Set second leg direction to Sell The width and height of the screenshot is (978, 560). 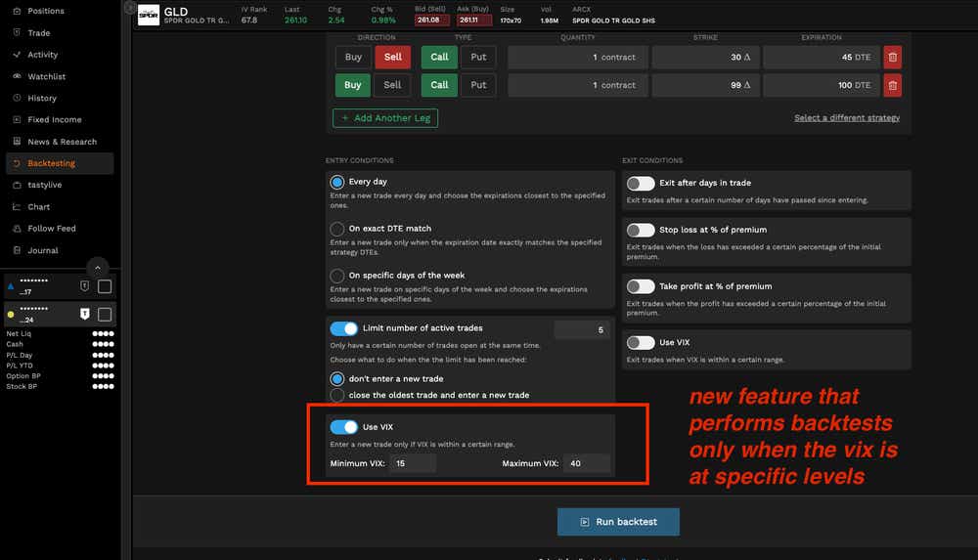tap(392, 85)
